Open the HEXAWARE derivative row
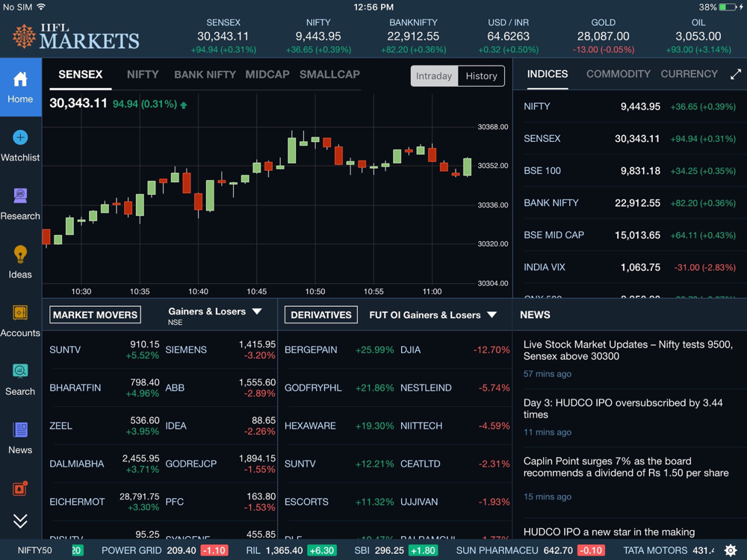 pos(339,426)
